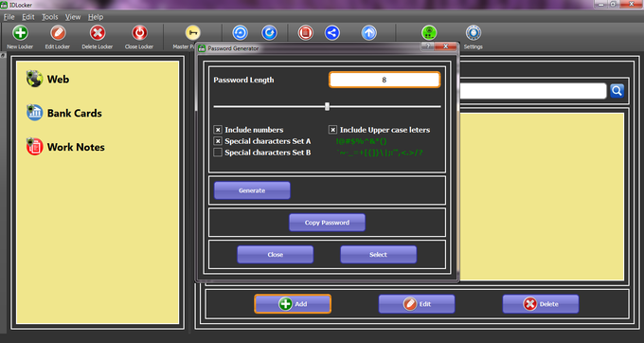
Task: Click the Select button in the dialog
Action: [378, 255]
